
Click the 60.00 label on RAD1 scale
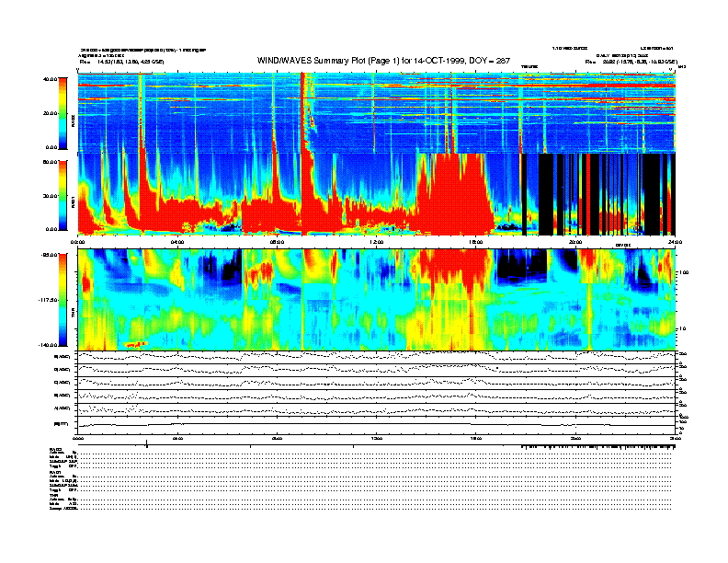coord(50,162)
